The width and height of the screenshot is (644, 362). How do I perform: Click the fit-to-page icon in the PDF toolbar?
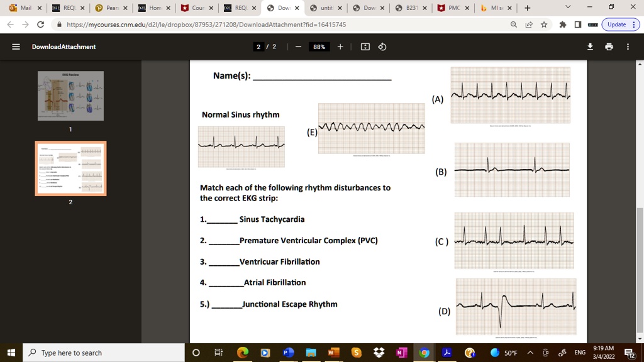(x=365, y=47)
